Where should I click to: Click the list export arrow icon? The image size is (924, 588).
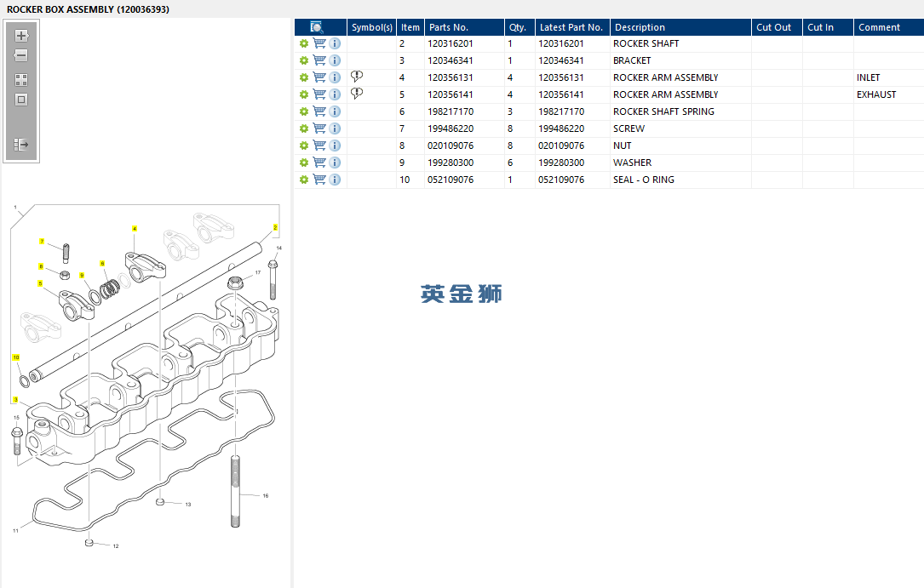21,145
